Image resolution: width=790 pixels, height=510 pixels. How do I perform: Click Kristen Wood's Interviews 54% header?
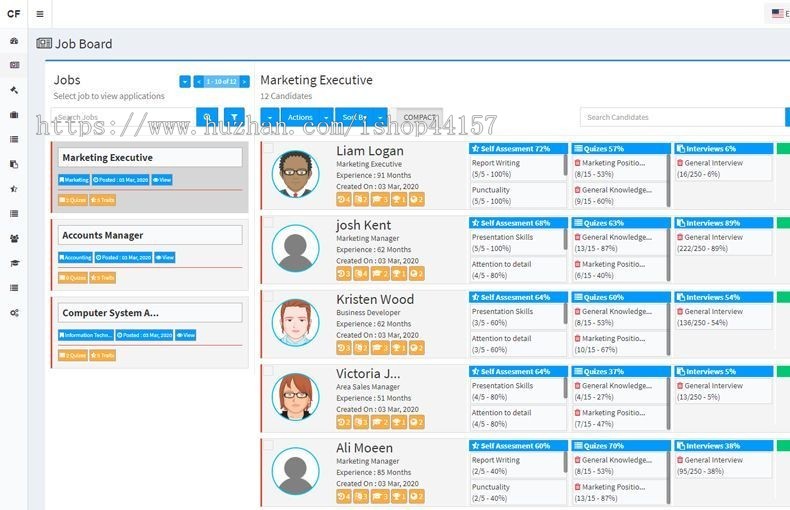tap(724, 297)
